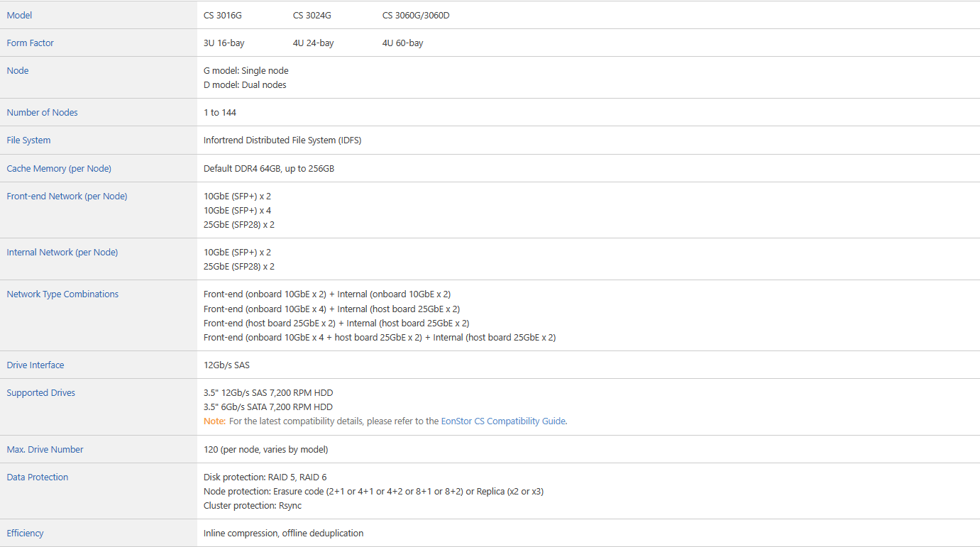
Task: Select the Front-end Network (per Node) heading
Action: tap(67, 196)
